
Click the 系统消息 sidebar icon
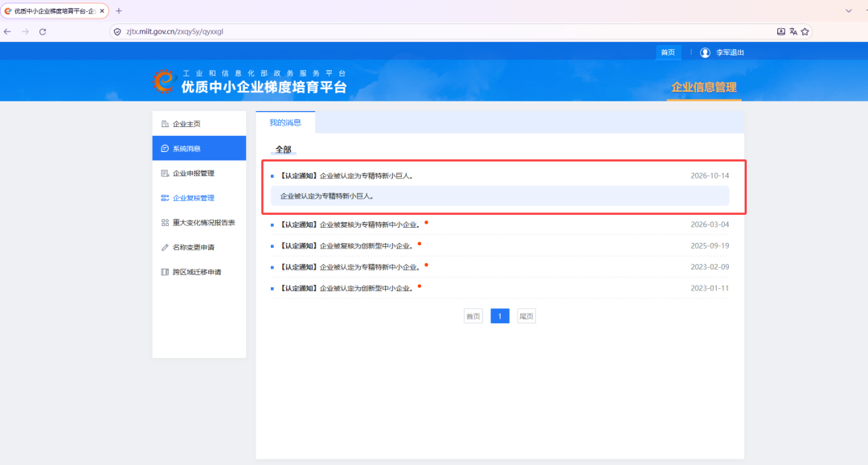click(165, 149)
